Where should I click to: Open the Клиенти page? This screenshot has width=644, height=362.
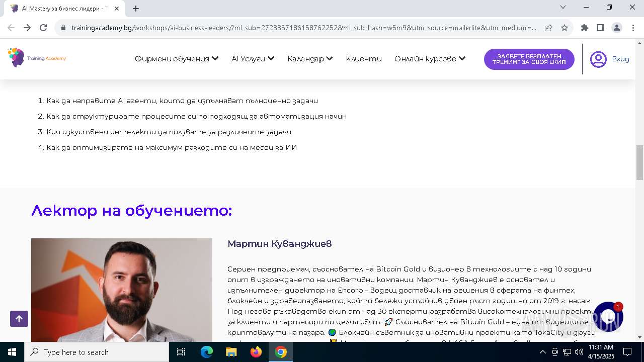pos(364,59)
